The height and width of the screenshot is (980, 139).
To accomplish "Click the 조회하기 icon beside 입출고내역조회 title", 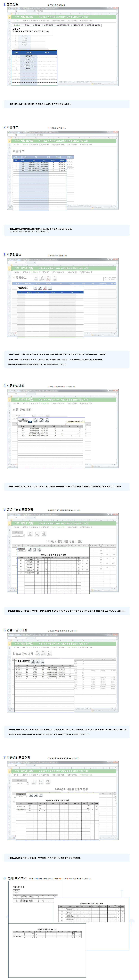I will point(33,661).
